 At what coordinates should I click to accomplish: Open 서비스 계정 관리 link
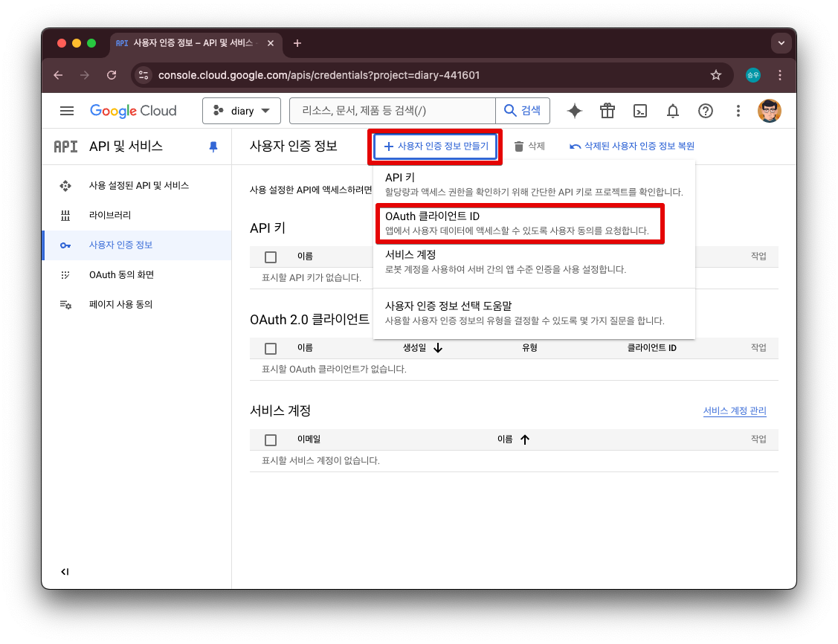pyautogui.click(x=735, y=410)
